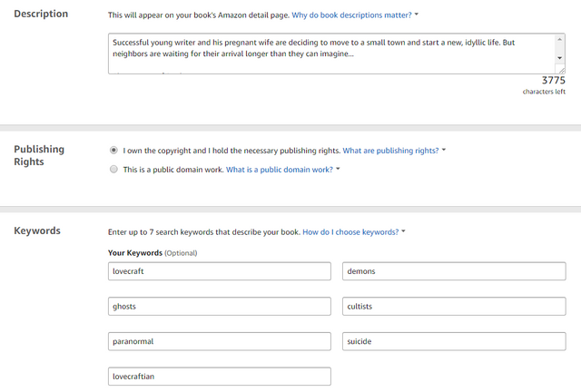Click the "paranormal" keyword field

click(x=219, y=342)
